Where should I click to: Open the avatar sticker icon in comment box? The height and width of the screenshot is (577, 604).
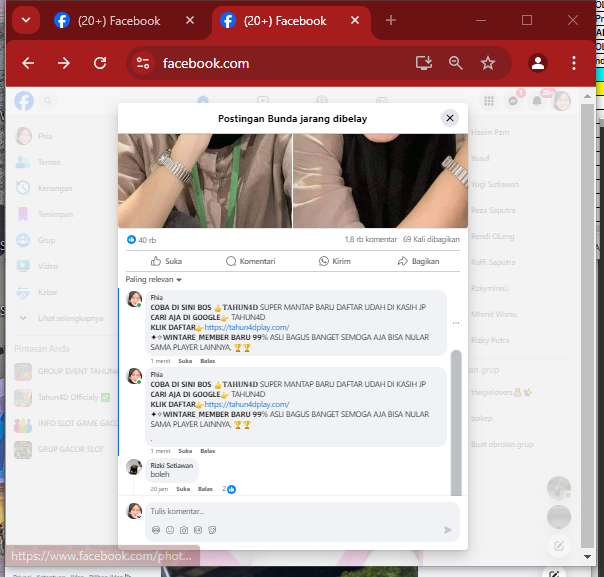point(156,530)
